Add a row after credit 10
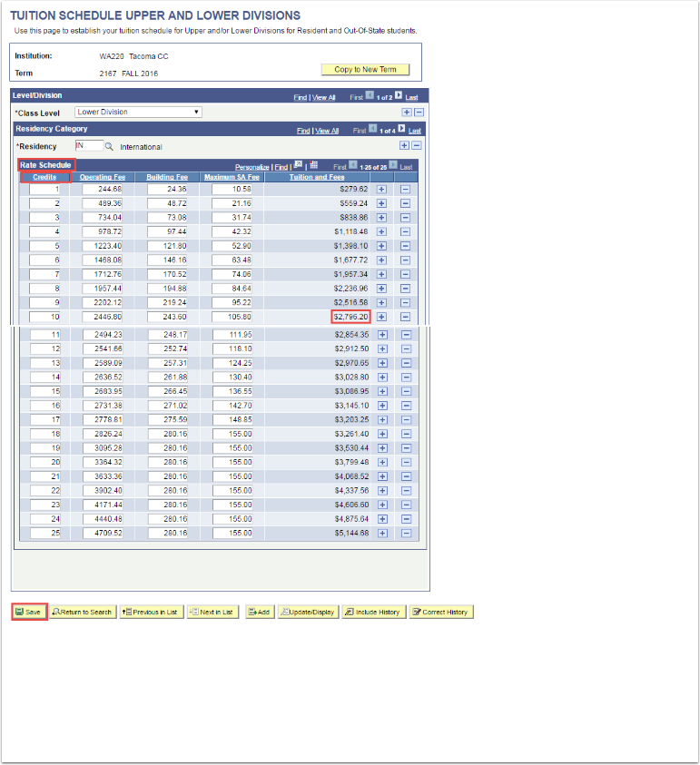 [381, 317]
